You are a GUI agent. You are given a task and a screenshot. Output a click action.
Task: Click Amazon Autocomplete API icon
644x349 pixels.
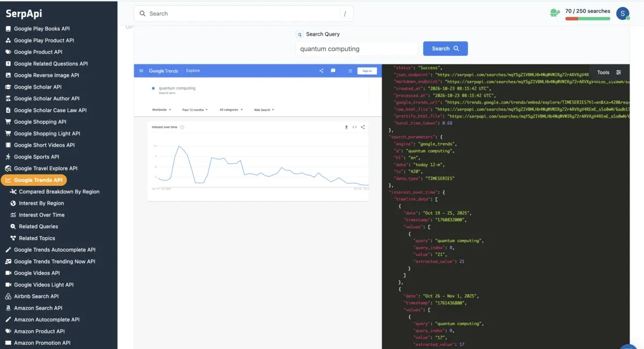8,319
